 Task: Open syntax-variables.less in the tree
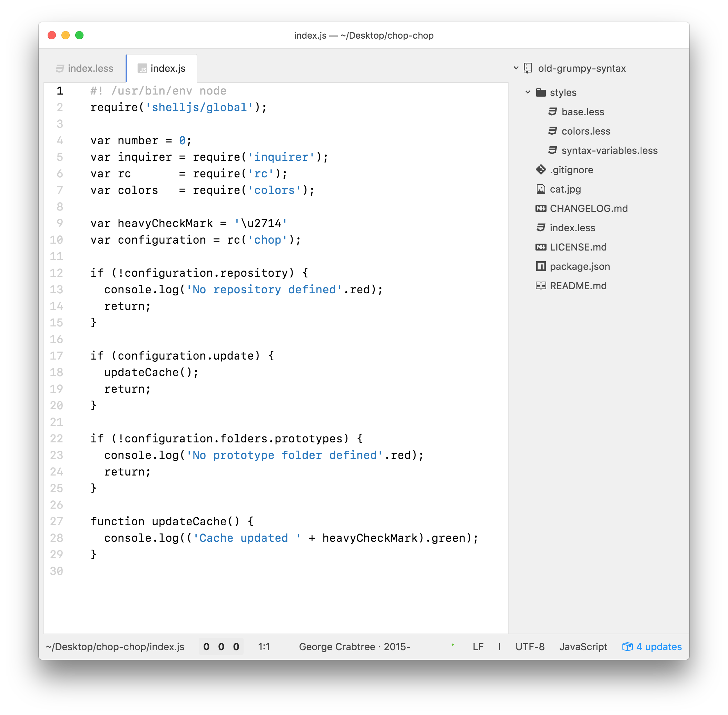click(609, 150)
